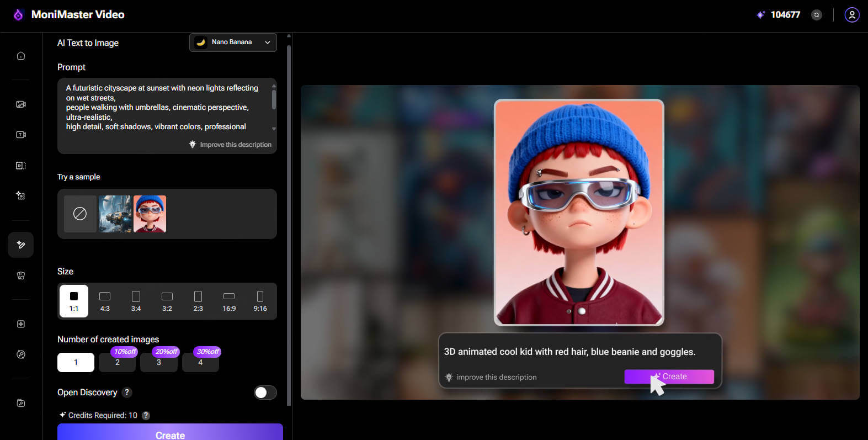This screenshot has height=440, width=868.
Task: Select the no-sample (empty) option icon
Action: click(x=80, y=214)
